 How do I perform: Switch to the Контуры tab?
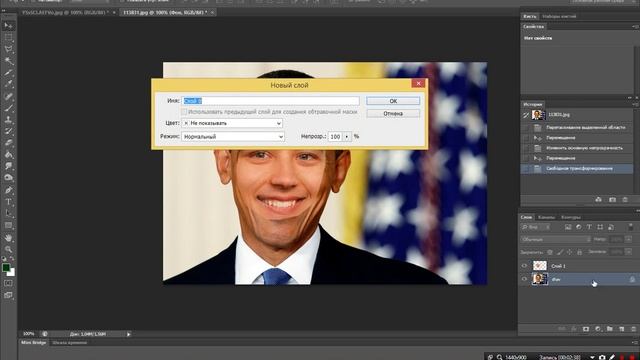[571, 217]
